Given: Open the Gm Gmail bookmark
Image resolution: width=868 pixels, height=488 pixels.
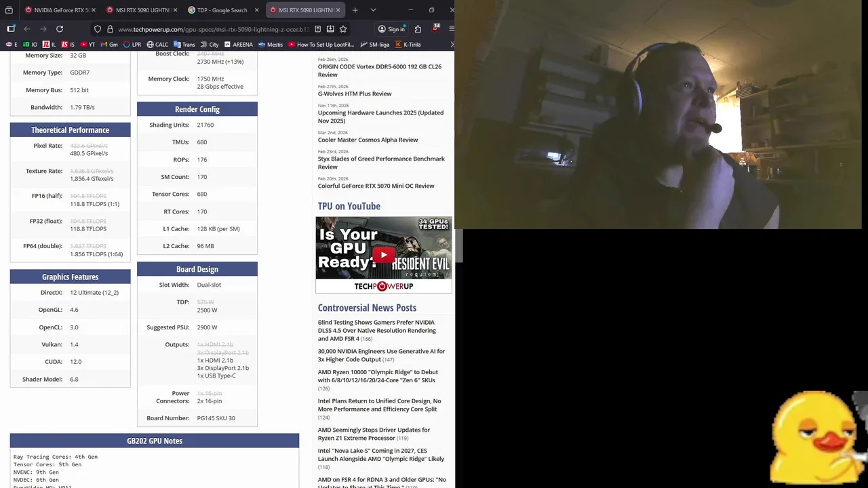Looking at the screenshot, I should point(108,45).
